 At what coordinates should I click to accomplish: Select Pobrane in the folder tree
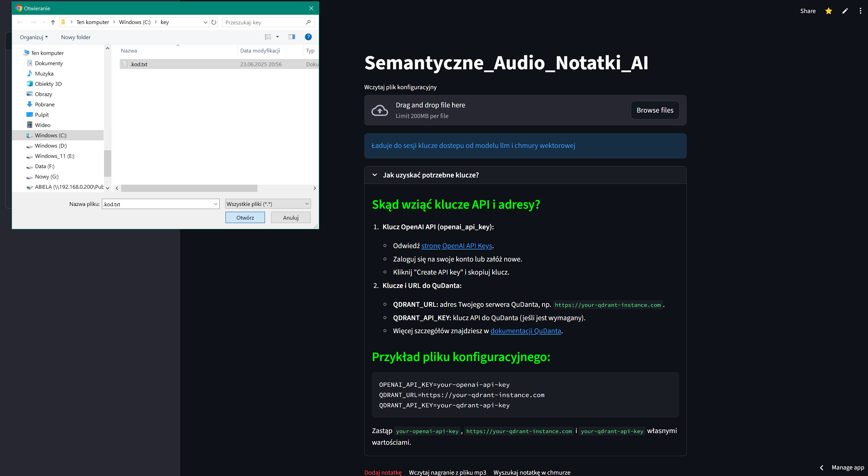(x=45, y=104)
